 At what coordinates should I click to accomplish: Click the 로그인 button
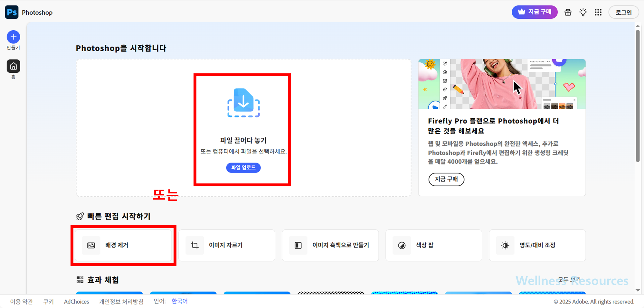point(624,12)
